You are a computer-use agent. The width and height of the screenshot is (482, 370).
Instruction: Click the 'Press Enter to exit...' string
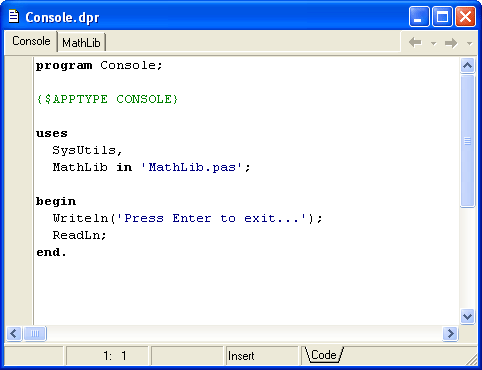tap(211, 218)
